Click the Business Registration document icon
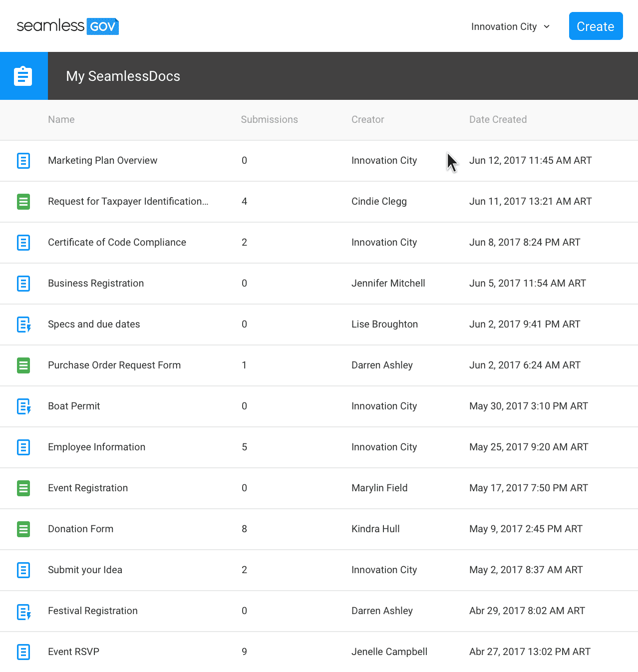This screenshot has width=638, height=672. click(x=23, y=284)
